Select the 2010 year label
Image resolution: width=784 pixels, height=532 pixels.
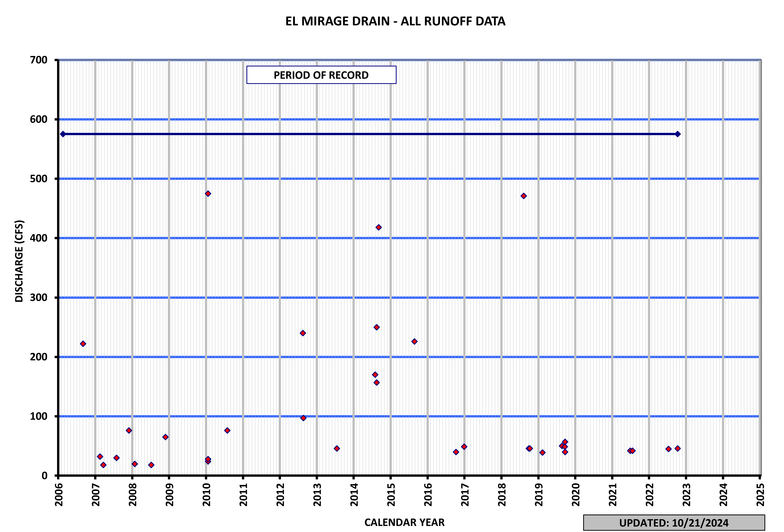(x=206, y=494)
